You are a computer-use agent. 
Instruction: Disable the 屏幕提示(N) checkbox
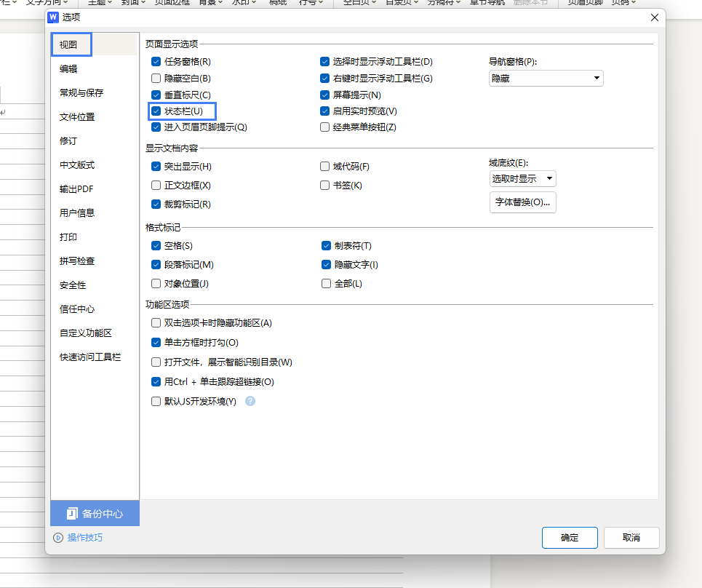324,95
